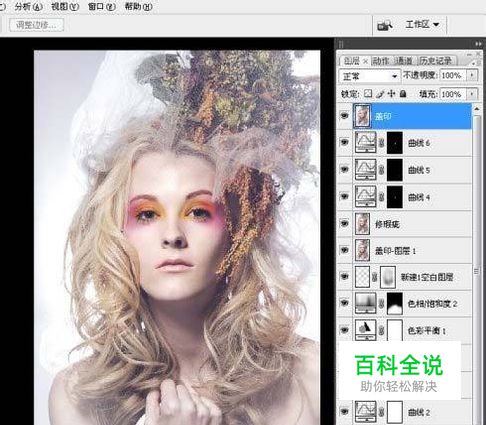Hide the 曲线 6 layer

(x=344, y=142)
